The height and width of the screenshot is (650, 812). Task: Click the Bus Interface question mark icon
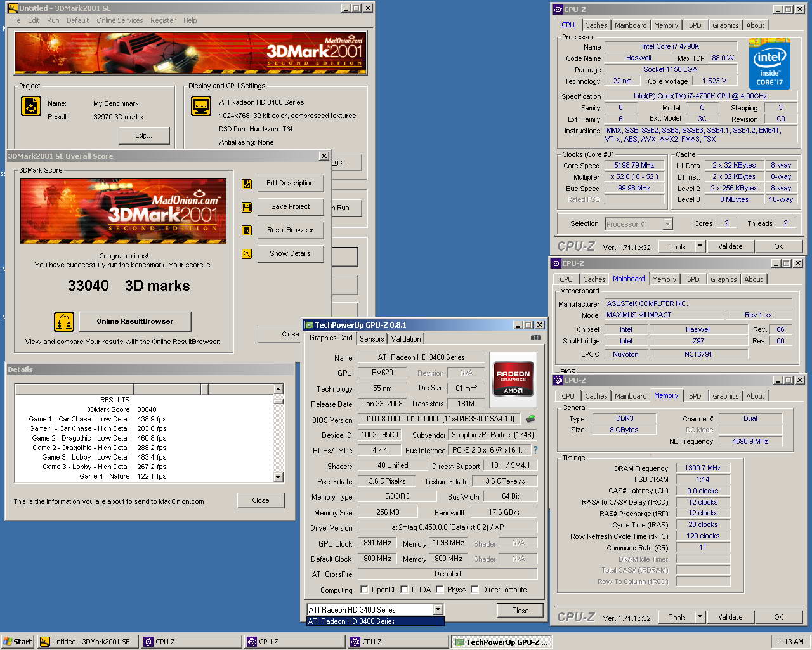[x=535, y=450]
